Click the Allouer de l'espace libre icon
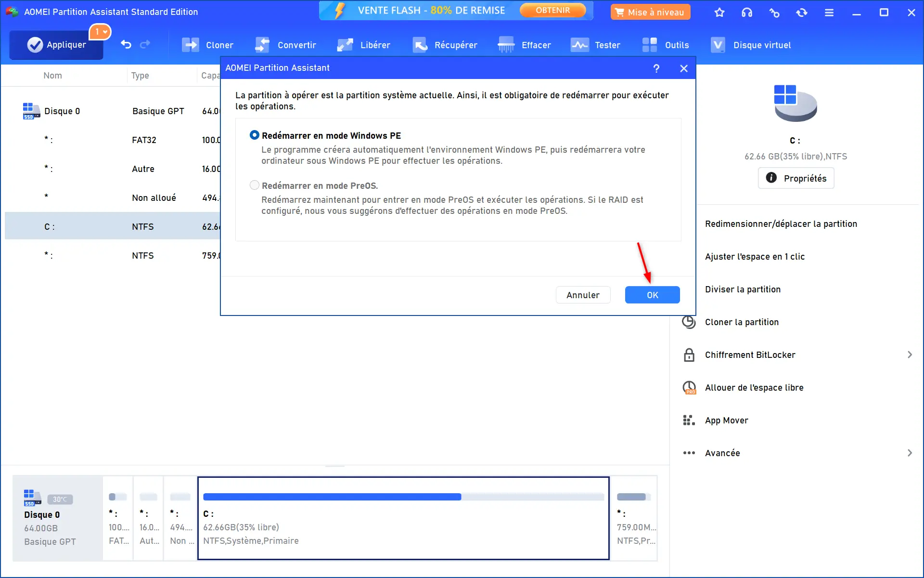The height and width of the screenshot is (578, 924). point(689,388)
